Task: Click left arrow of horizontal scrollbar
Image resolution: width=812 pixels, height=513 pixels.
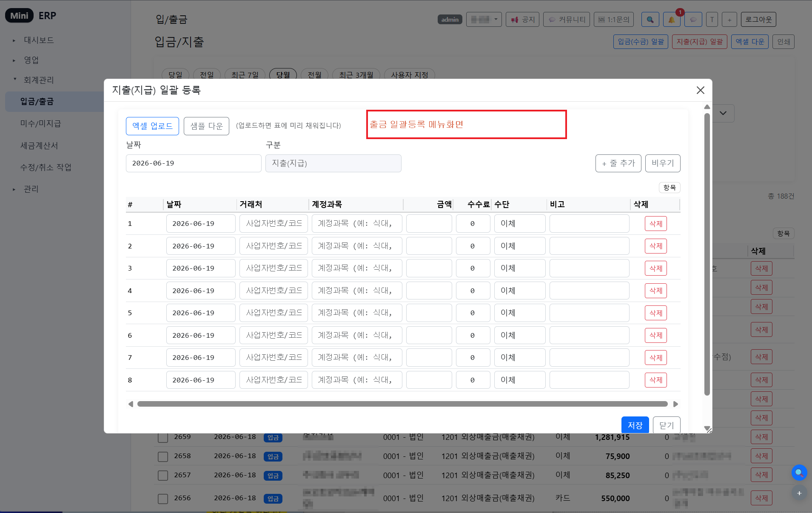Action: (x=131, y=404)
